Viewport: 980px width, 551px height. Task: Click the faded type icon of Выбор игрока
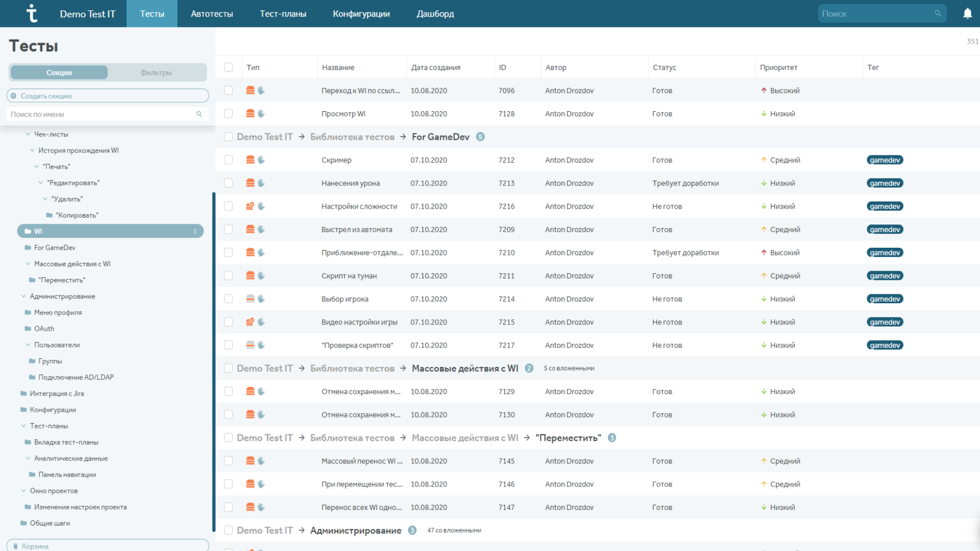pyautogui.click(x=250, y=299)
